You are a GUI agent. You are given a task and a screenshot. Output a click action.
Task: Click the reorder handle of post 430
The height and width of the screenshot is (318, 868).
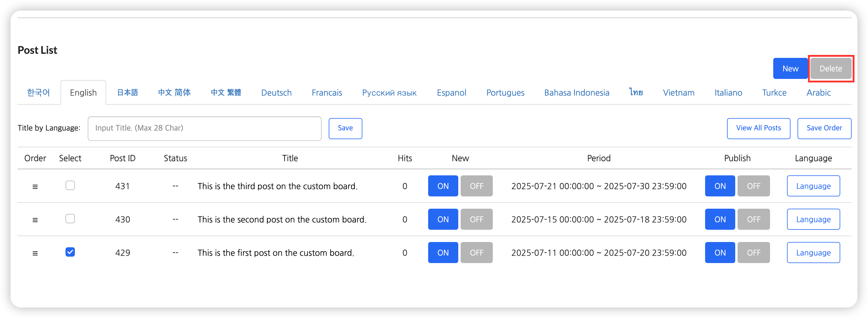35,220
